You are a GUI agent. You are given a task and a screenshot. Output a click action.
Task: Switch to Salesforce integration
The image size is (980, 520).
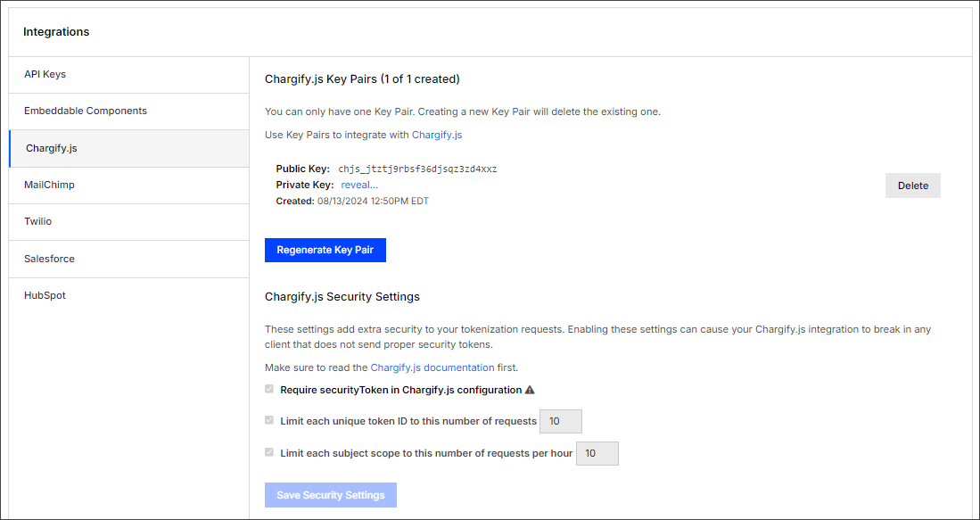tap(128, 259)
